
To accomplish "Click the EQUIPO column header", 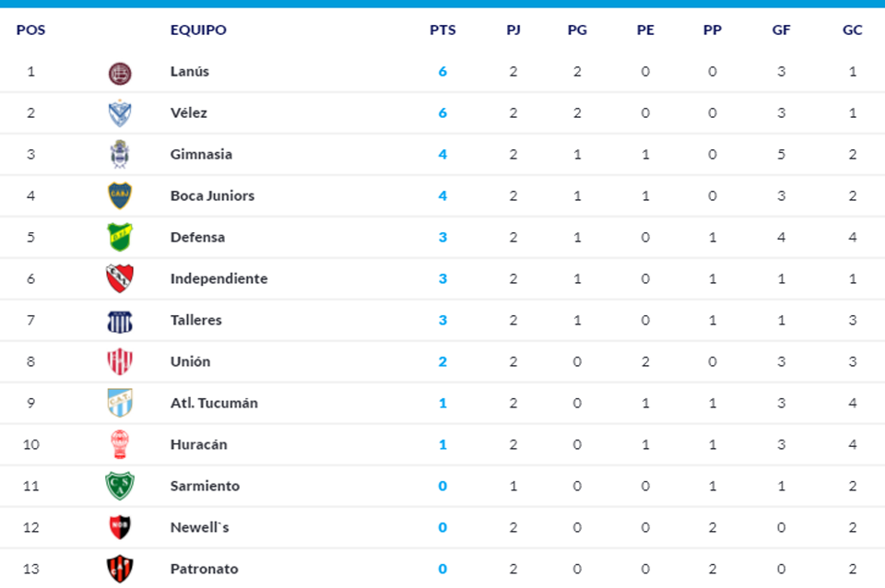I will pyautogui.click(x=198, y=29).
